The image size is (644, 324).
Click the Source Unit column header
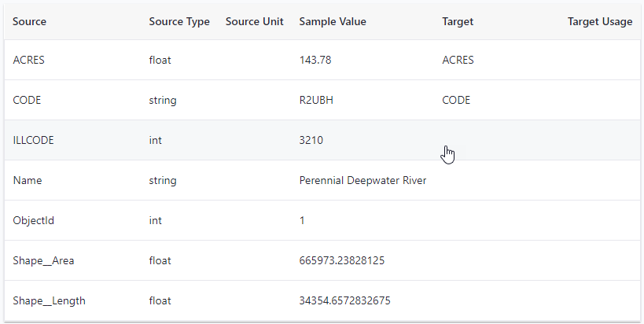(254, 22)
